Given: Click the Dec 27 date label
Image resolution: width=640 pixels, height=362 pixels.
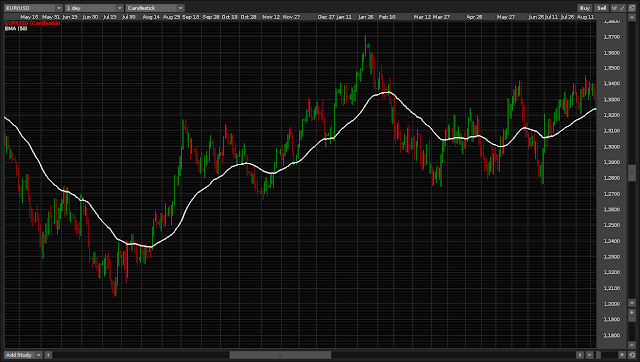Looking at the screenshot, I should pyautogui.click(x=326, y=17).
